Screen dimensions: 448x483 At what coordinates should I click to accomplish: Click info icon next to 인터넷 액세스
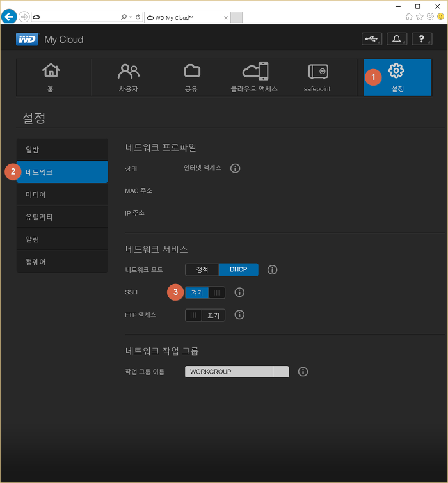(235, 168)
